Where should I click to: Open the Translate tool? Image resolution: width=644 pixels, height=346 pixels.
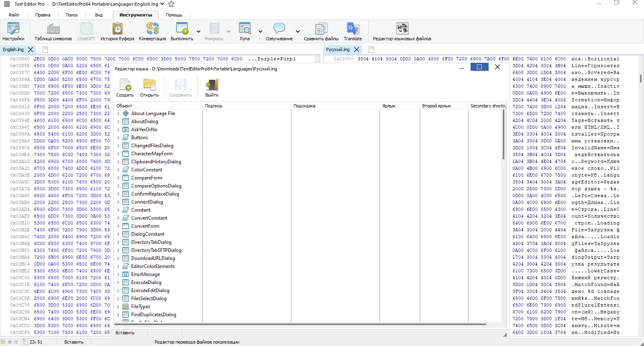[353, 31]
